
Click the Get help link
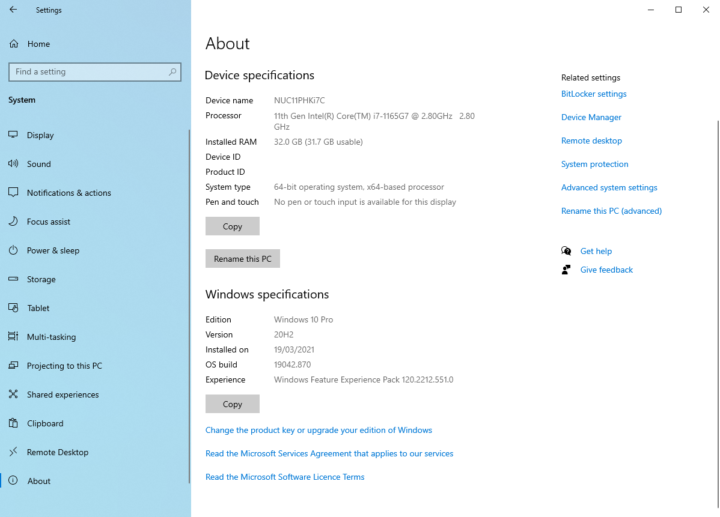[x=596, y=251]
